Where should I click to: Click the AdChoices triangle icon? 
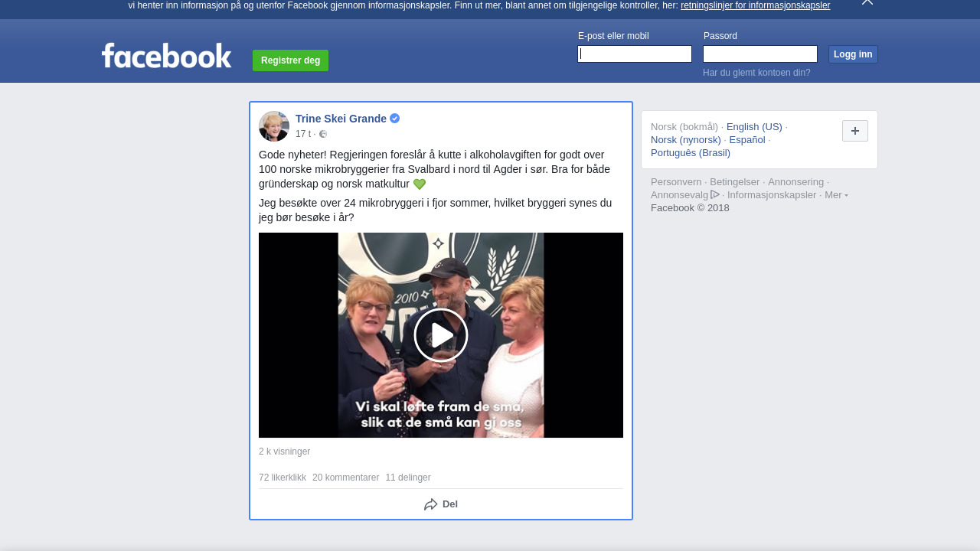pos(715,194)
